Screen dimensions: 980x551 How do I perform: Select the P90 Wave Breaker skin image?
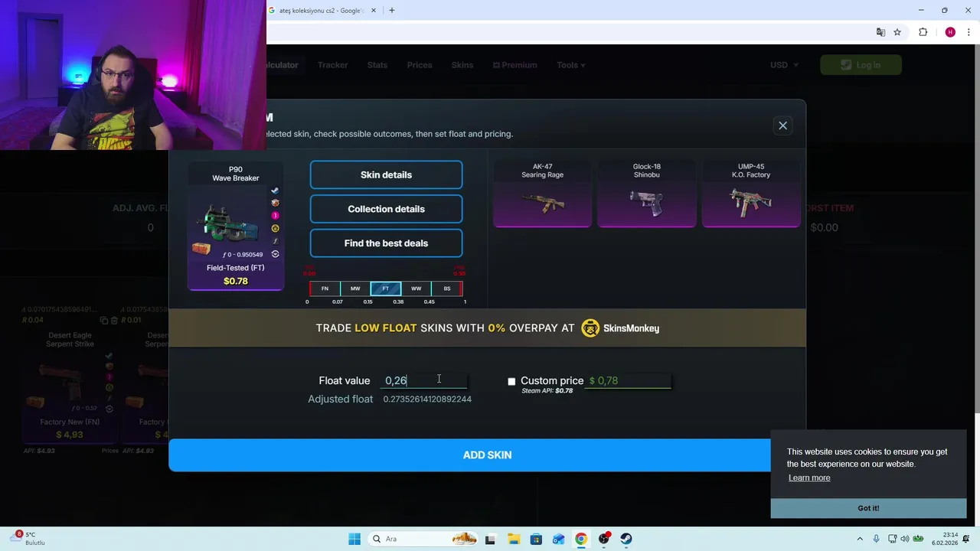[230, 223]
